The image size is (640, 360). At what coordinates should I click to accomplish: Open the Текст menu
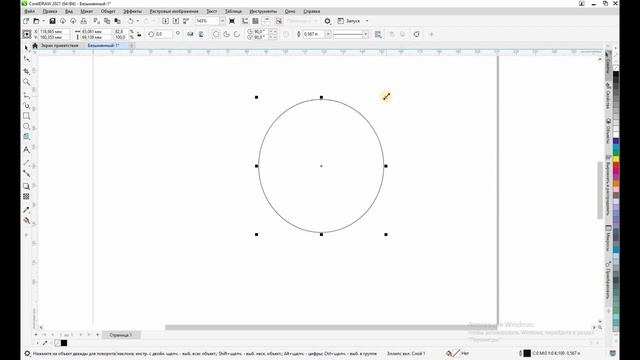[x=212, y=11]
